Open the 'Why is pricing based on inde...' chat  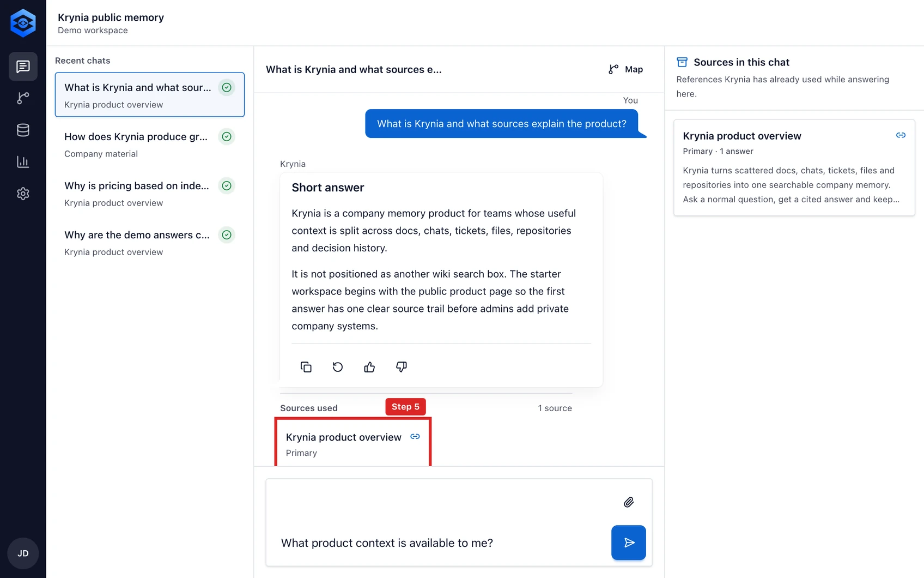150,194
